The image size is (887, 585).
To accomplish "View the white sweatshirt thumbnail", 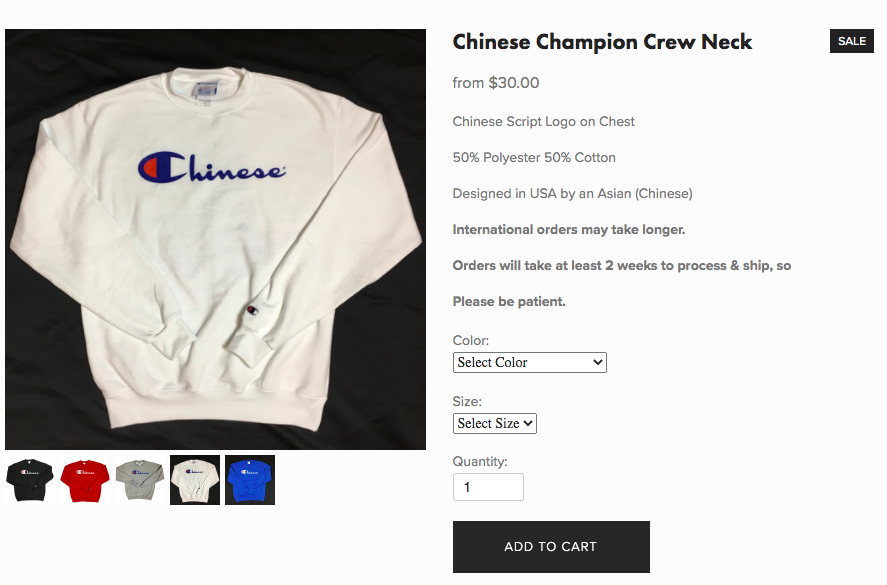I will point(195,480).
